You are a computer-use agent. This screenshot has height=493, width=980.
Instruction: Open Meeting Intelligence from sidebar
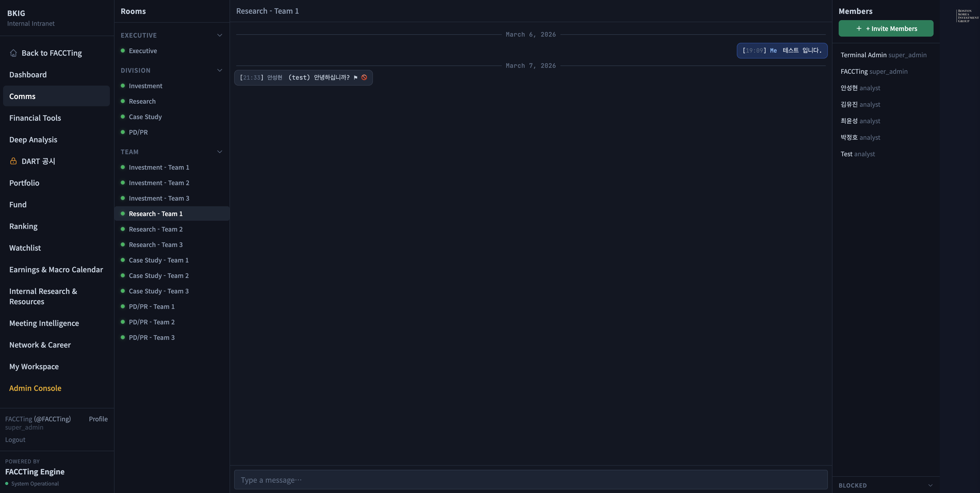pos(44,323)
